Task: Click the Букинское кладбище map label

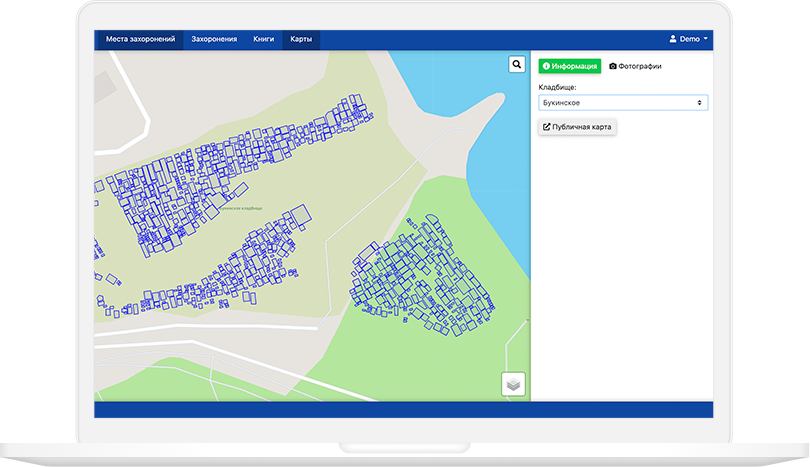Action: 241,208
